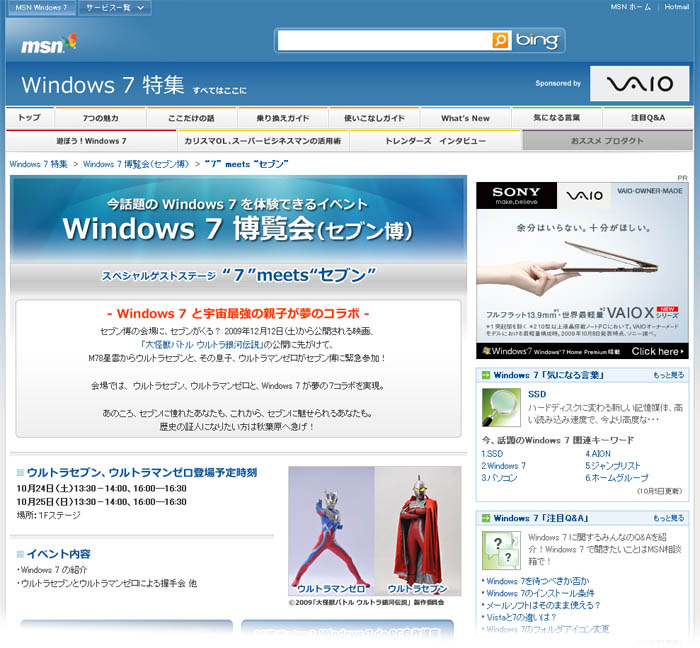Click もっと見る beside 気になる言葉
700x648 pixels.
(x=668, y=375)
